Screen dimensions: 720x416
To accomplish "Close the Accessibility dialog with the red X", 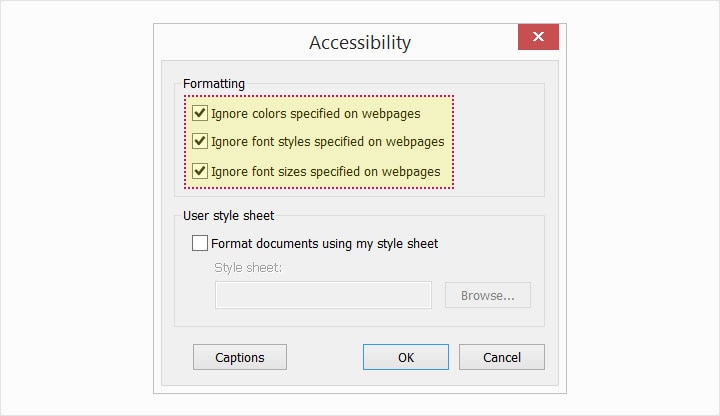I will 538,38.
